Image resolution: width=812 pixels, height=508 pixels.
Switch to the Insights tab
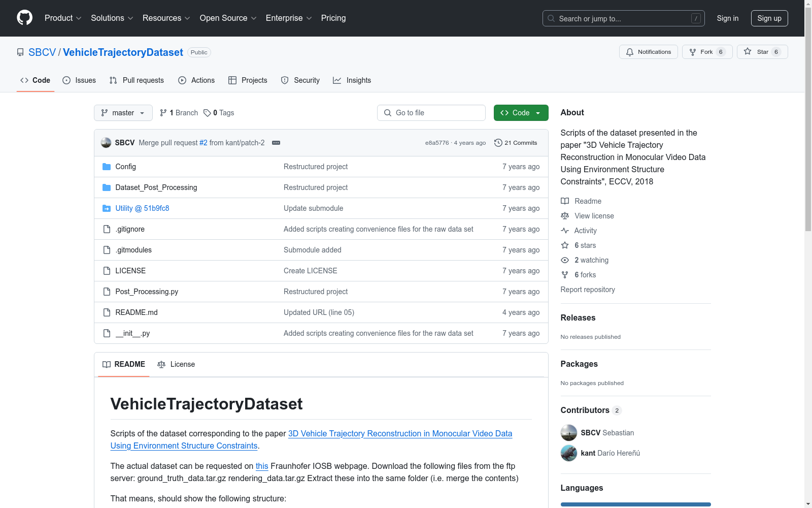point(352,80)
